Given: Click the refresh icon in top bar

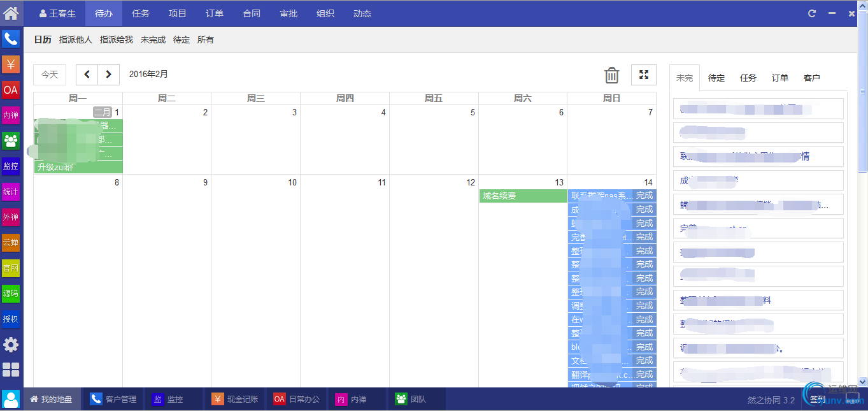Looking at the screenshot, I should tap(812, 13).
